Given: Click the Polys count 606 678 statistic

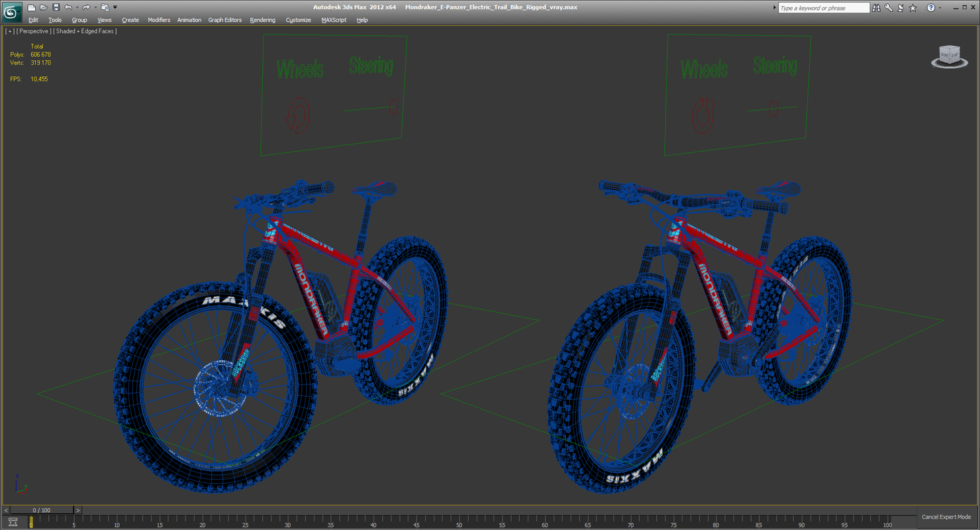Looking at the screenshot, I should pos(40,54).
